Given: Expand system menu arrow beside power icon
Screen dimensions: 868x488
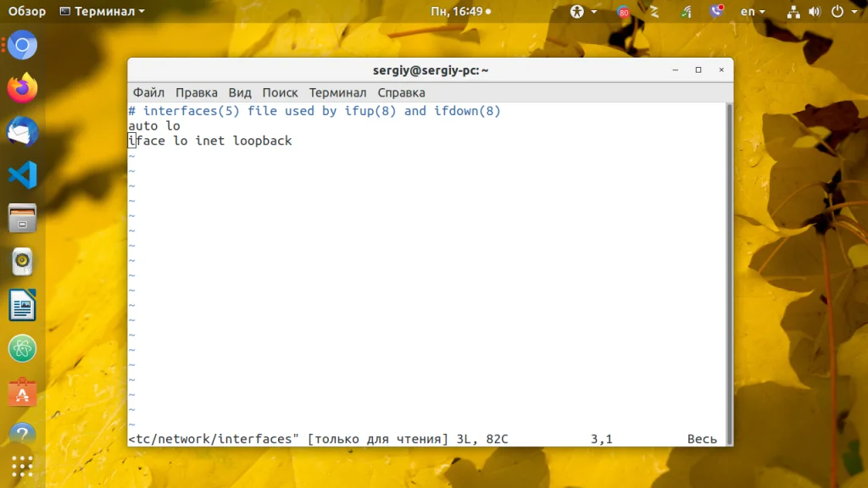Looking at the screenshot, I should 854,12.
